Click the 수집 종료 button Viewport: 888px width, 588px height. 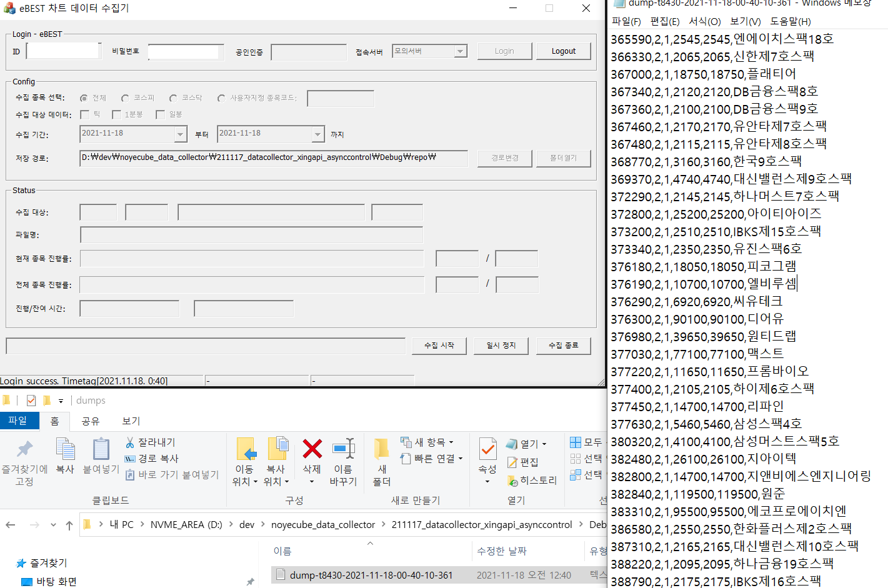click(x=564, y=346)
